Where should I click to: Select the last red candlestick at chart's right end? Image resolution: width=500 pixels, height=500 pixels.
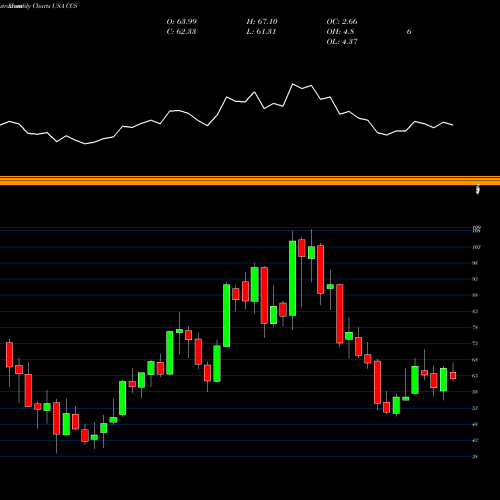tap(453, 376)
